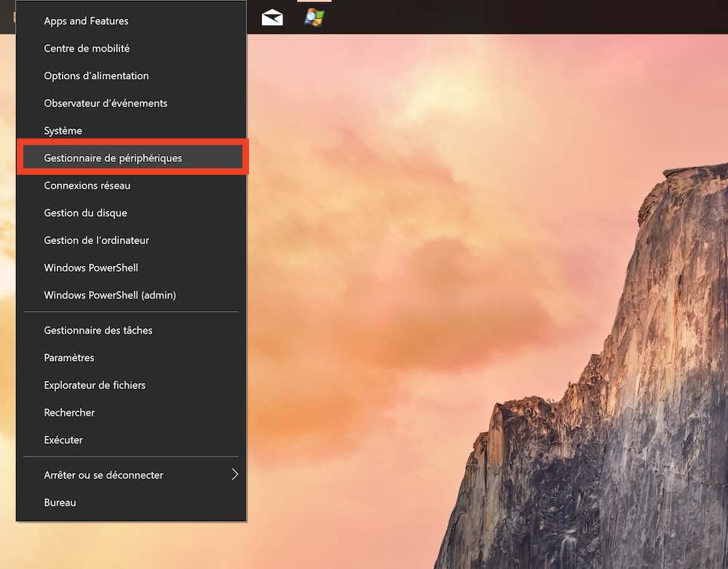
Task: Open Connexions réseau
Action: tap(131, 185)
